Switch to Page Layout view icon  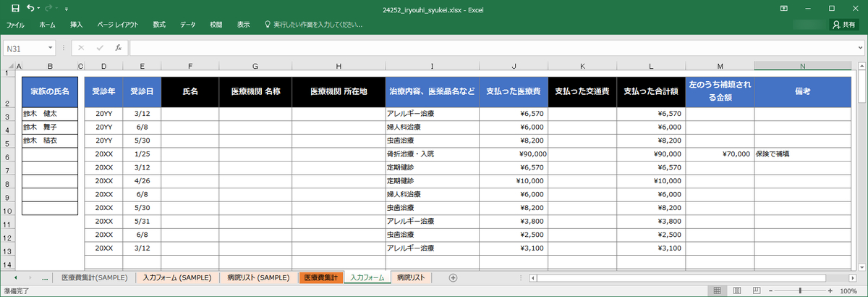736,290
